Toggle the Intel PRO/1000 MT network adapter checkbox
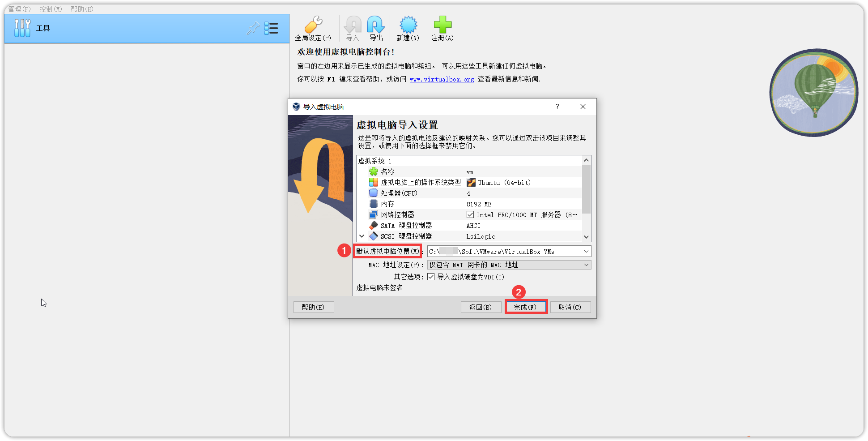868x441 pixels. coord(470,214)
